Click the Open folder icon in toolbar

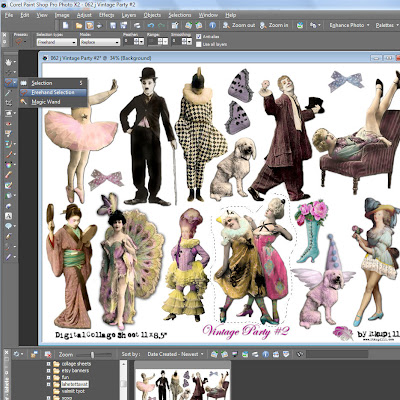(x=79, y=25)
